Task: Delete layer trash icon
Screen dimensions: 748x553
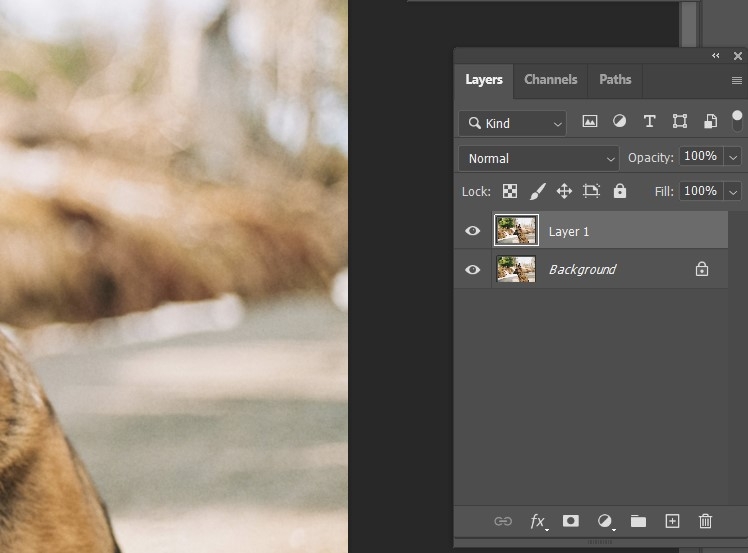Action: click(x=706, y=521)
